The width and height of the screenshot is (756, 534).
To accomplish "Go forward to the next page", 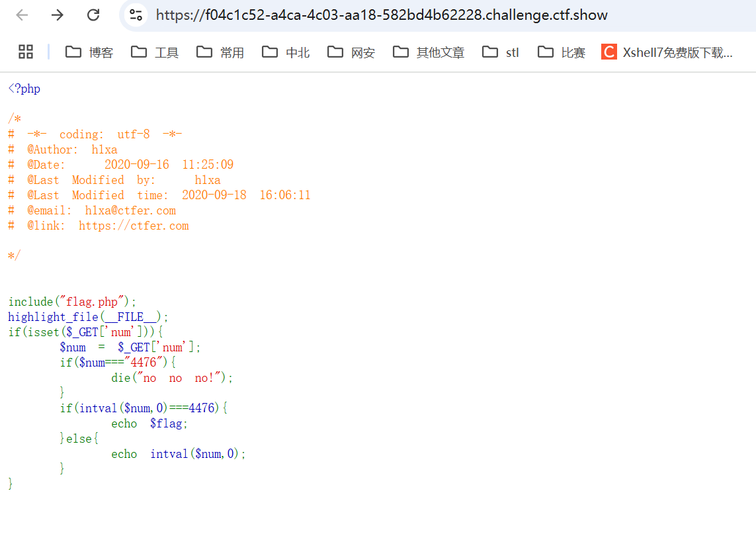I will tap(58, 15).
